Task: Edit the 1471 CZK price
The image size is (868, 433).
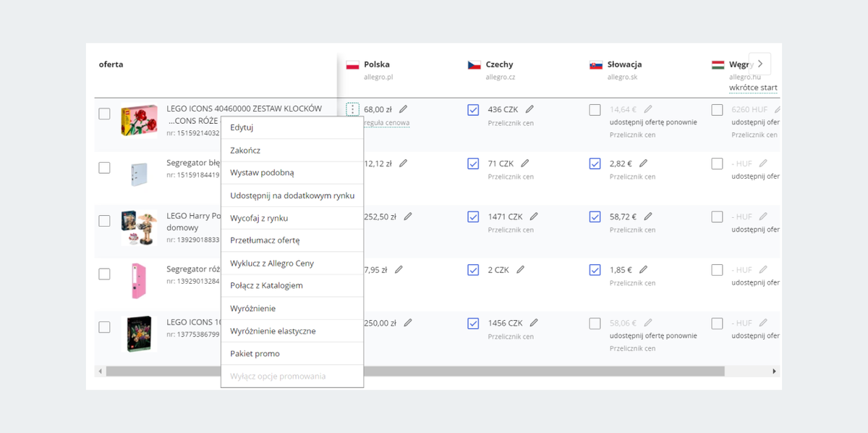Action: (x=534, y=216)
